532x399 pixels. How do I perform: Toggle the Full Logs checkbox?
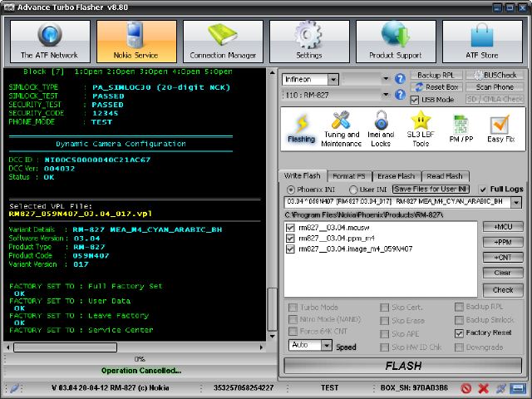click(x=482, y=190)
